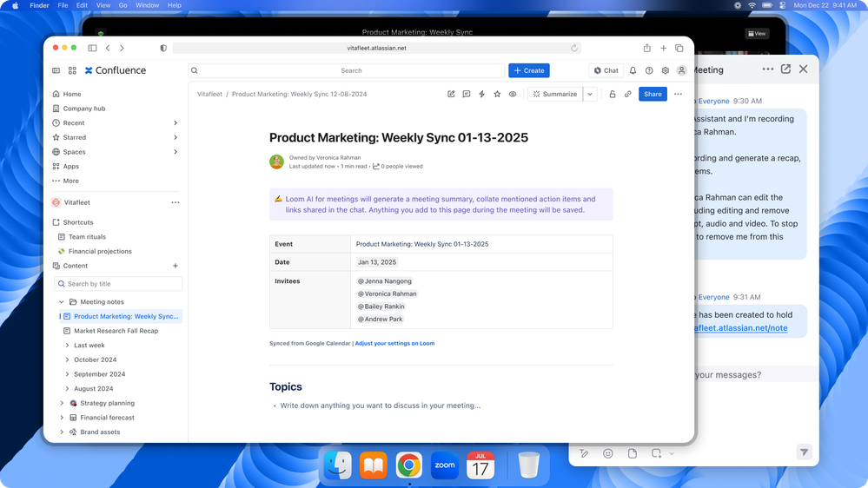
Task: Expand the Financial forecast folder
Action: pyautogui.click(x=62, y=418)
